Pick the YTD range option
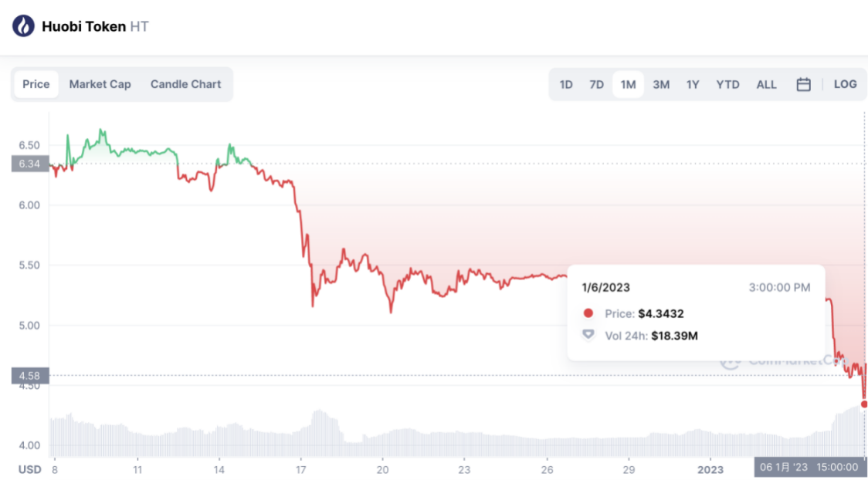868x480 pixels. tap(727, 84)
